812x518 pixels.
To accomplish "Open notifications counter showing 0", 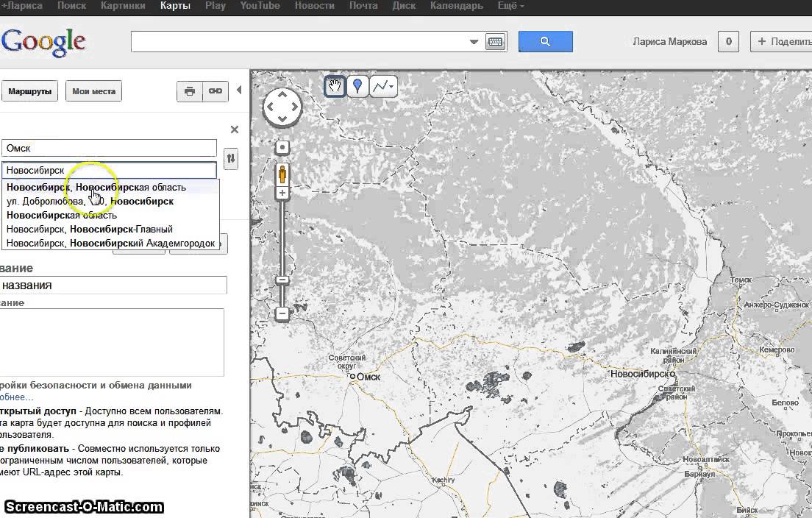I will tap(728, 41).
